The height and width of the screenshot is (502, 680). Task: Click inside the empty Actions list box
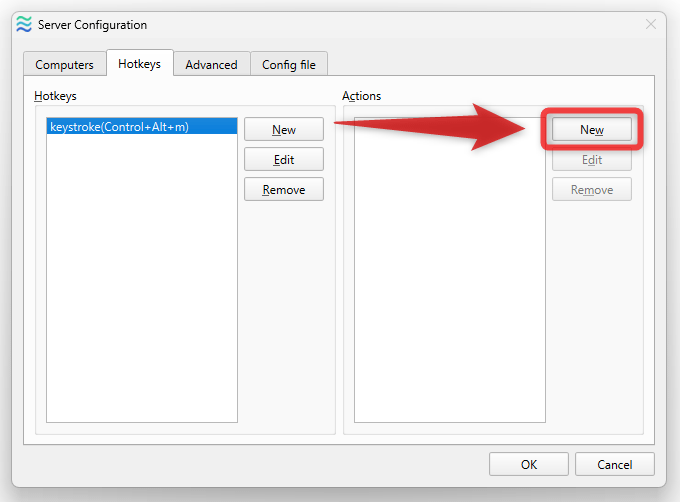pyautogui.click(x=450, y=270)
